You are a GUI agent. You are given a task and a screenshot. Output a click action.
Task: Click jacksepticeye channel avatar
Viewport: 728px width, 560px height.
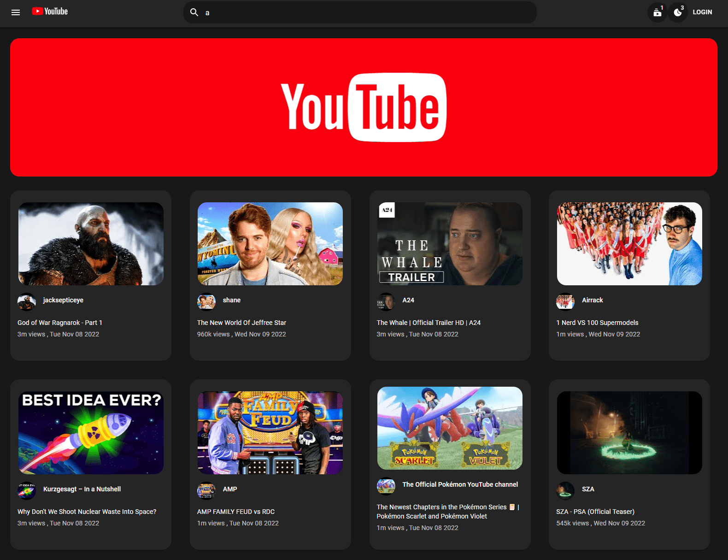[27, 302]
